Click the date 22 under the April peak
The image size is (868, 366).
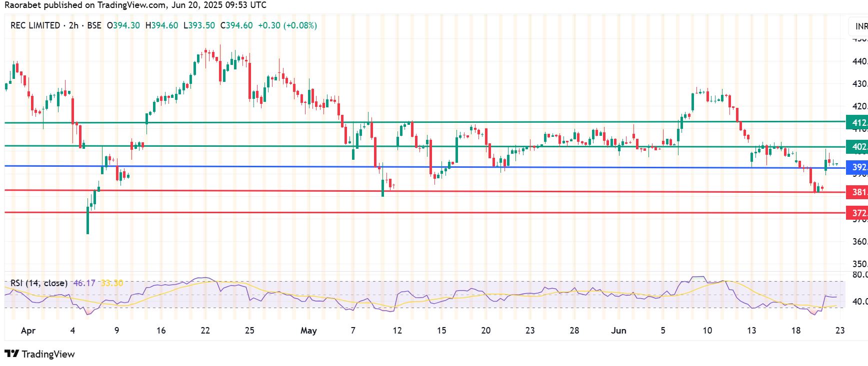pyautogui.click(x=205, y=331)
